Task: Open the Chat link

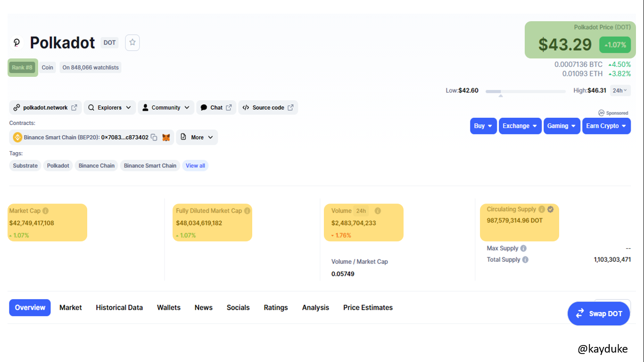Action: 216,107
